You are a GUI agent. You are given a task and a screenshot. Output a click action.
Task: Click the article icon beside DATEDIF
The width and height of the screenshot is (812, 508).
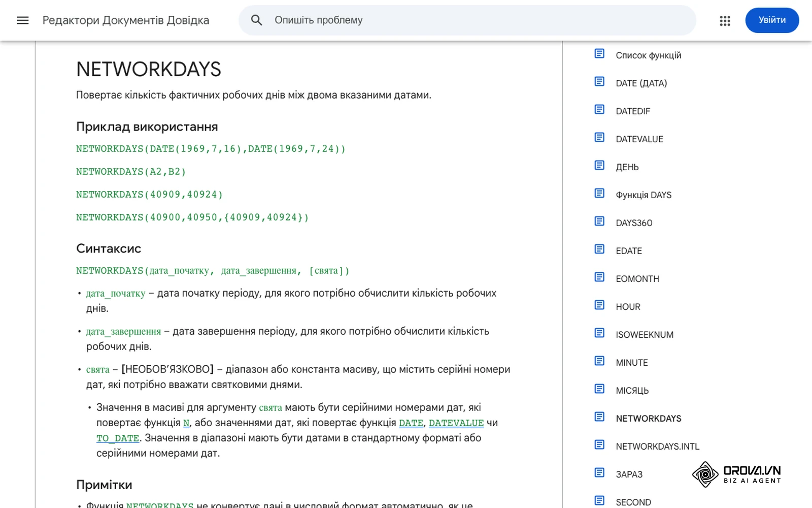599,109
